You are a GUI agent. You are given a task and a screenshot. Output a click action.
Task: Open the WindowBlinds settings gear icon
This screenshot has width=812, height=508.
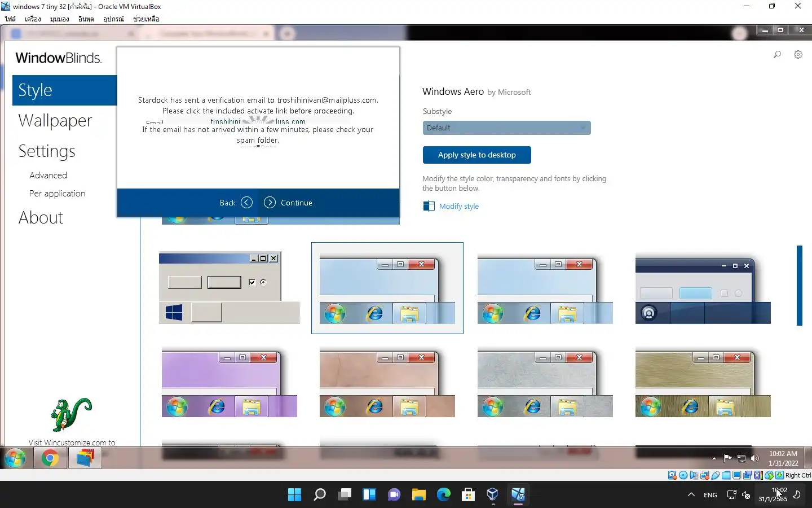coord(798,55)
